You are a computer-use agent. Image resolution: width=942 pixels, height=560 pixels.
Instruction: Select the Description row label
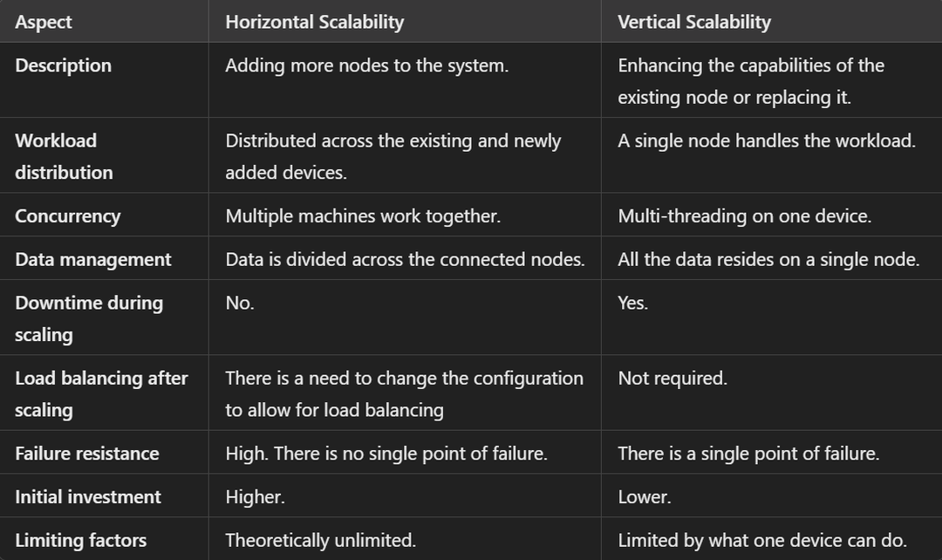pos(64,65)
